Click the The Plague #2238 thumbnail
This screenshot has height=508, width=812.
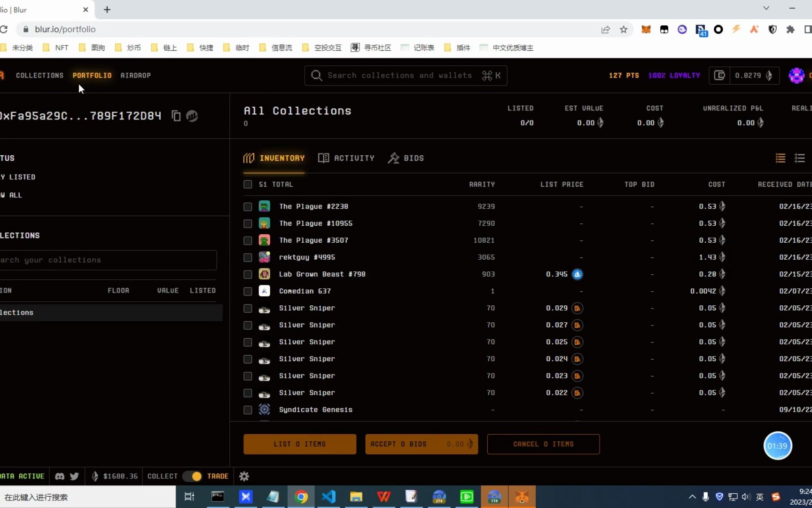265,206
